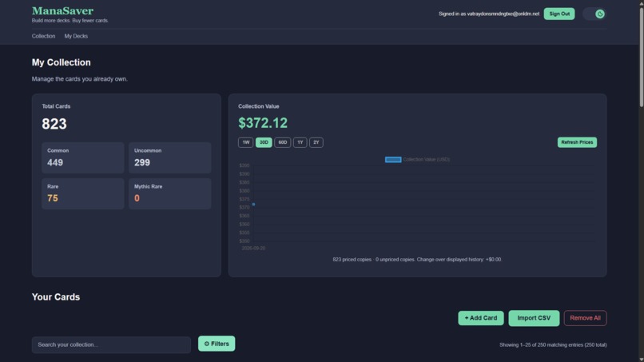Click the scrollbar down arrow
This screenshot has height=362, width=644.
[641, 360]
